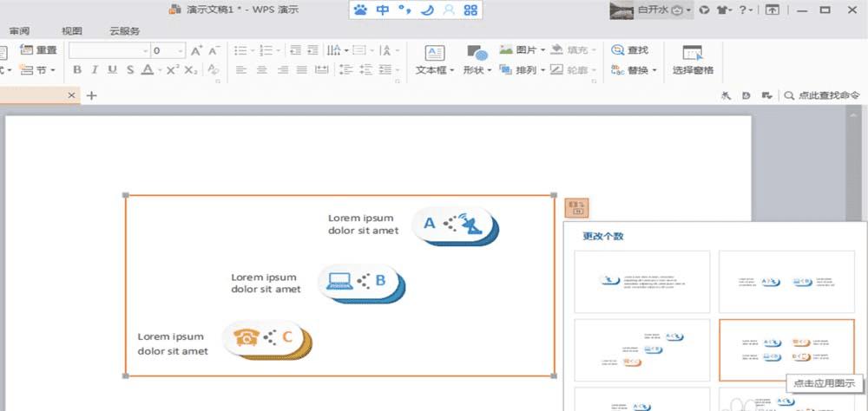The height and width of the screenshot is (411, 868).
Task: Add new document tab with plus
Action: coord(92,95)
